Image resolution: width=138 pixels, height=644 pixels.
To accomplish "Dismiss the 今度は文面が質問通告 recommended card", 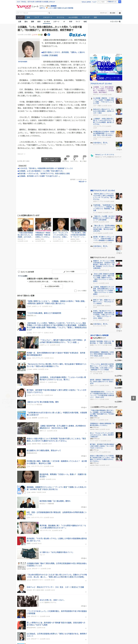I will [x=33, y=241].
